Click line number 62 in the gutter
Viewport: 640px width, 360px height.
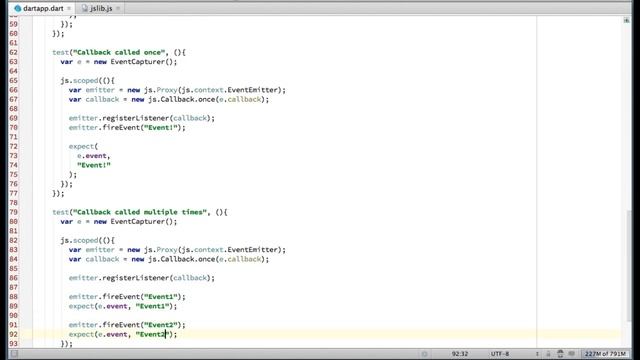pos(13,52)
